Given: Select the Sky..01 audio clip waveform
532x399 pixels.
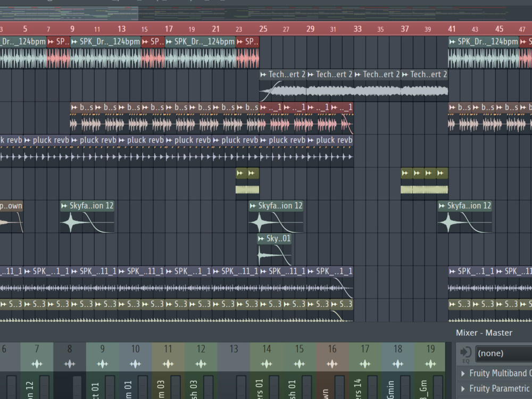Looking at the screenshot, I should (274, 255).
